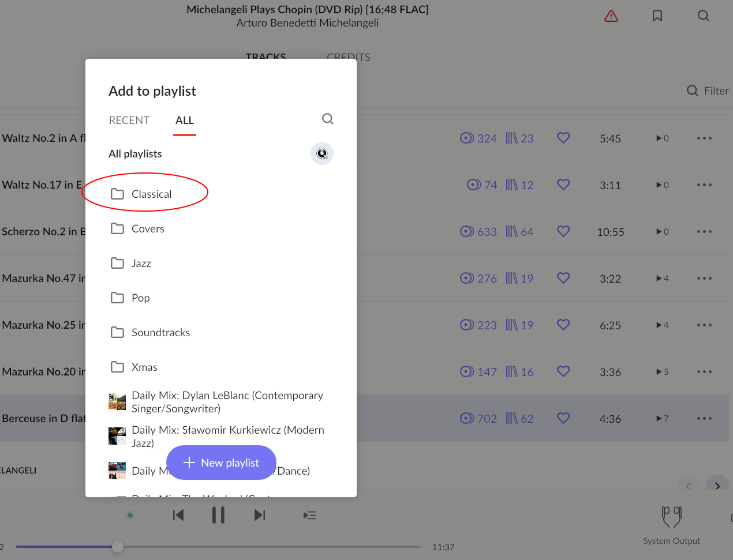Like the Mazurka No.20 track
Viewport: 733px width, 560px height.
pyautogui.click(x=563, y=371)
